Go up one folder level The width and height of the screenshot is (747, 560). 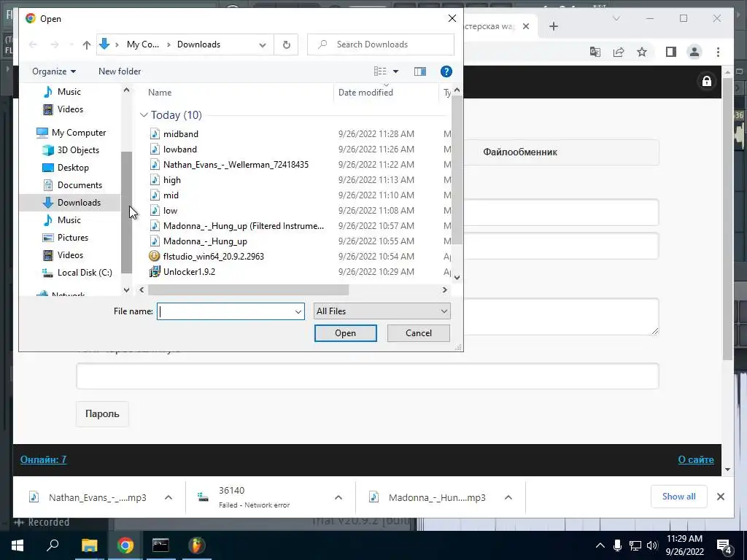tap(86, 44)
